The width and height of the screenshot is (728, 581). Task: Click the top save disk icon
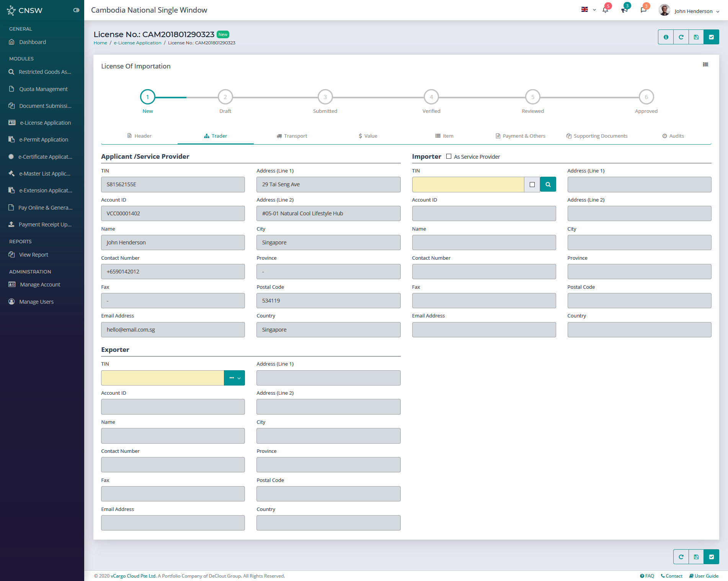[696, 37]
